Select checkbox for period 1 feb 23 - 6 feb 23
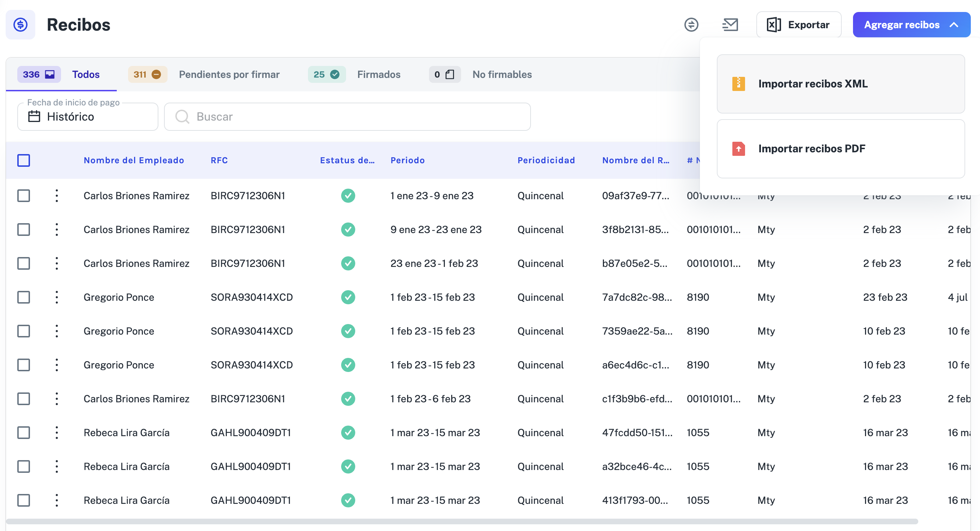This screenshot has width=980, height=531. click(24, 399)
